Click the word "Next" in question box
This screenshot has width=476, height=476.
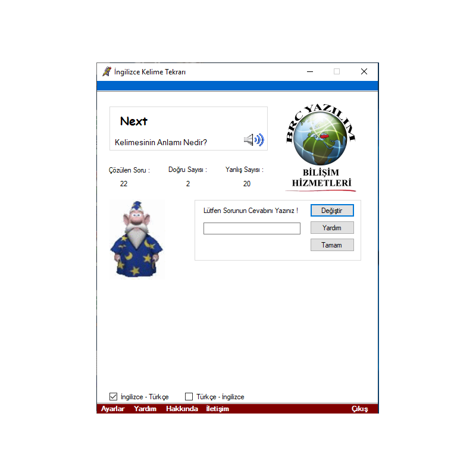134,121
